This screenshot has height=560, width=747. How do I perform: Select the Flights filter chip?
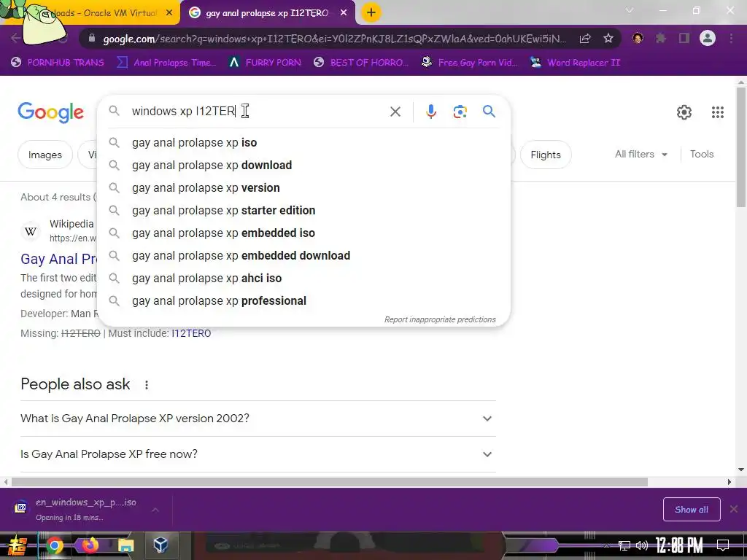(546, 155)
